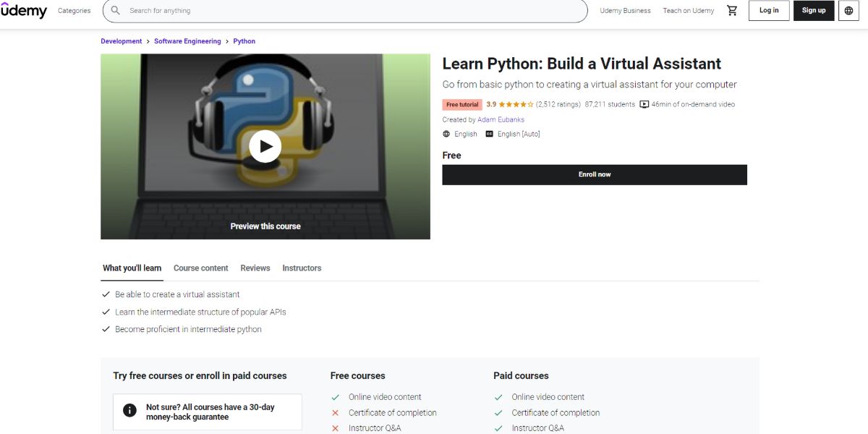Click the search for anything input field
868x434 pixels.
click(x=289, y=10)
